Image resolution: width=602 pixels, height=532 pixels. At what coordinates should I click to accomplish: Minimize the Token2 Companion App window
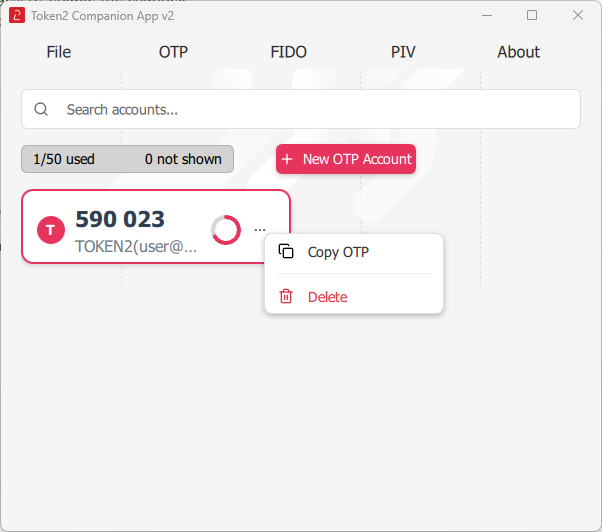pyautogui.click(x=487, y=16)
